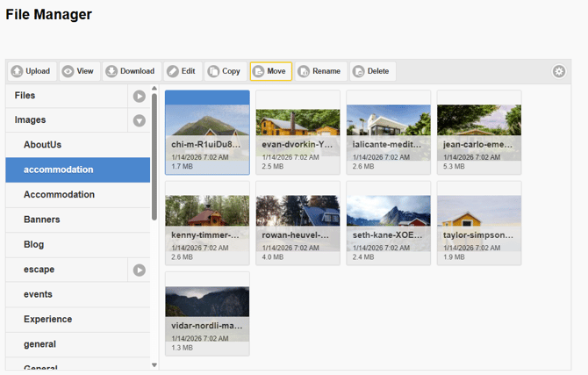Viewport: 588px width, 375px height.
Task: Open the View command in toolbar
Action: tap(80, 71)
